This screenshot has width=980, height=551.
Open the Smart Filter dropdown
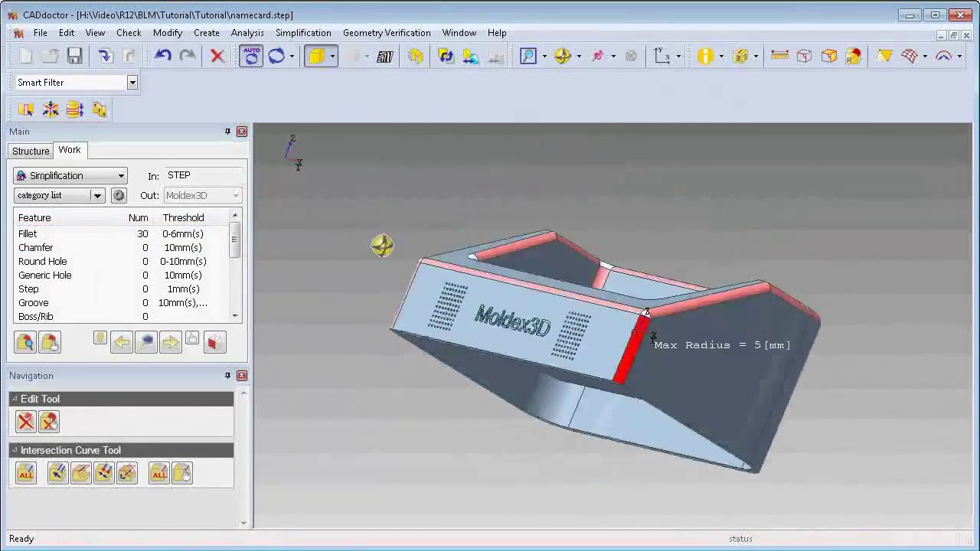pos(132,83)
